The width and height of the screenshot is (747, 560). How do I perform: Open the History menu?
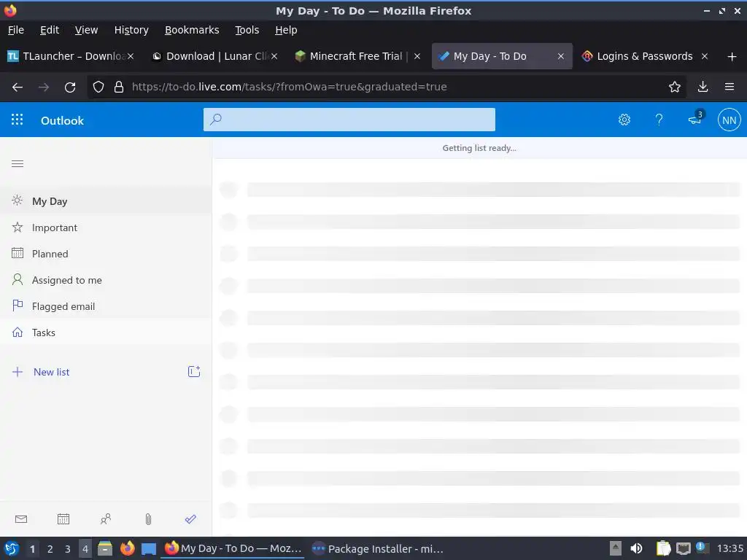(x=131, y=30)
